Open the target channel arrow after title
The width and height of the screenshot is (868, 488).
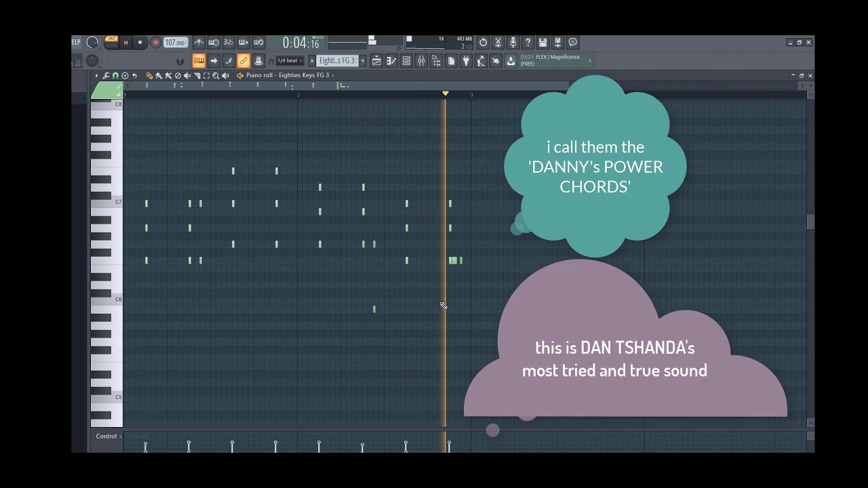(333, 75)
